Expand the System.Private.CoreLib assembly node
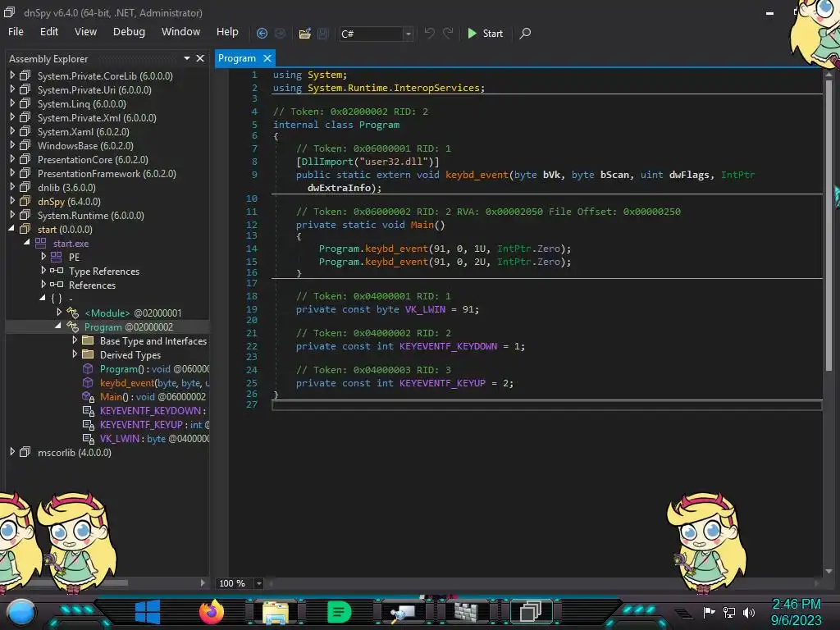This screenshot has width=840, height=630. tap(12, 75)
